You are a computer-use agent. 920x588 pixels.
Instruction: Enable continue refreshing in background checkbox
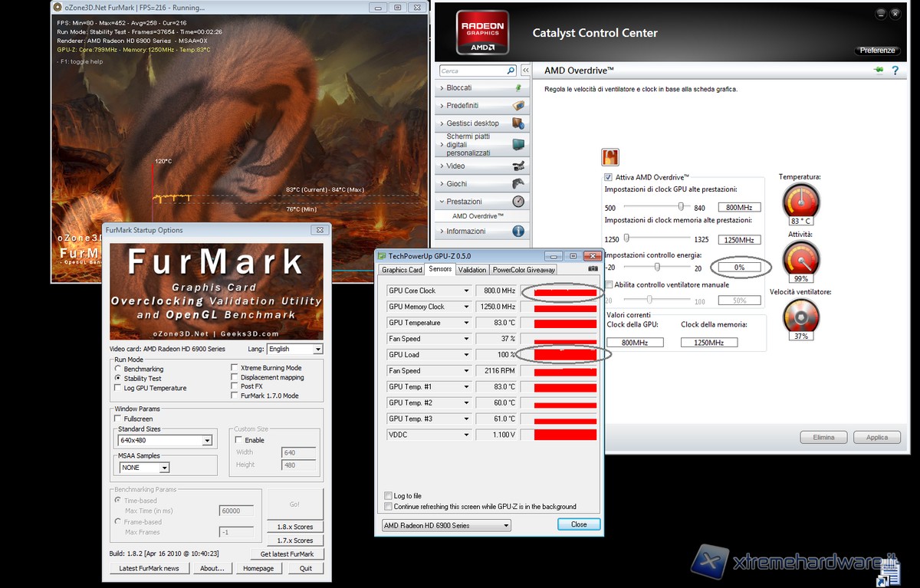pos(388,506)
